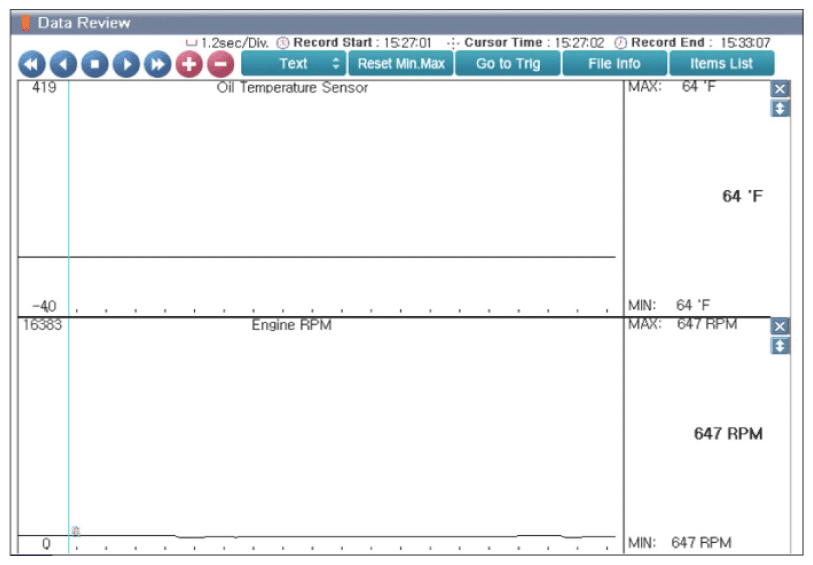Click Reset Min.Max button

tap(401, 63)
